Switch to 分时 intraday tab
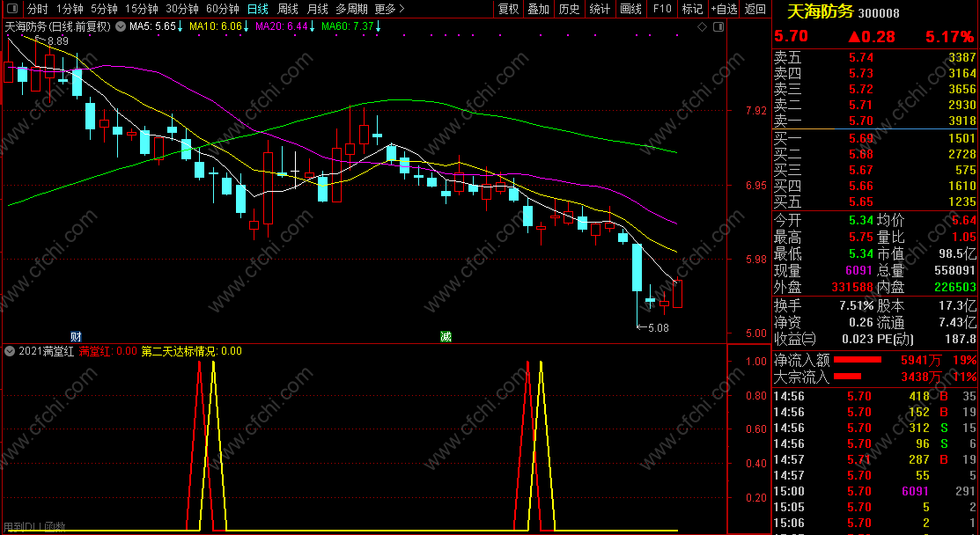Screen dimensions: 980x535 tap(38, 9)
